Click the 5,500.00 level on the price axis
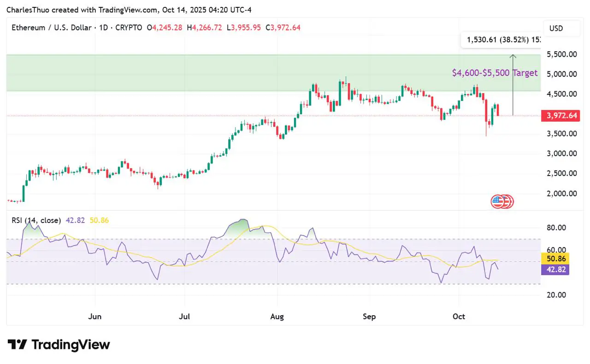This screenshot has height=364, width=590. 562,54
